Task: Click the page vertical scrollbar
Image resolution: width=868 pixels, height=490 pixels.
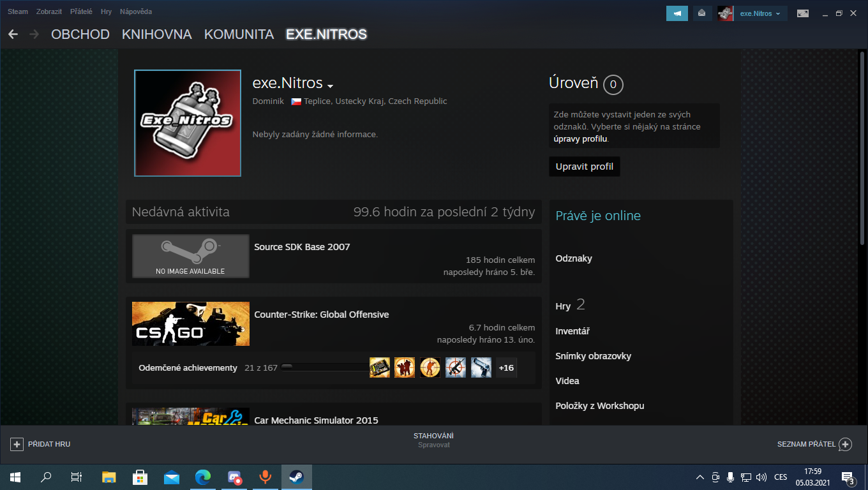Action: coord(864,148)
